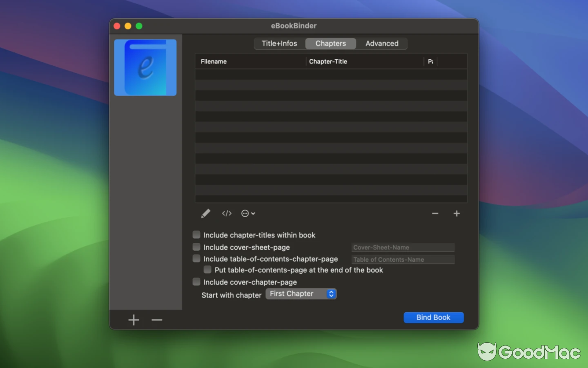Image resolution: width=588 pixels, height=368 pixels.
Task: Enable Include chapter-titles within book
Action: coord(196,235)
